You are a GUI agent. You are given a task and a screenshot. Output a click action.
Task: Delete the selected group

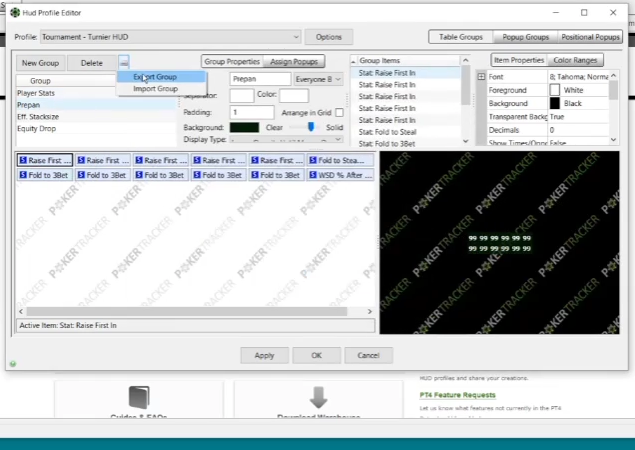[92, 63]
